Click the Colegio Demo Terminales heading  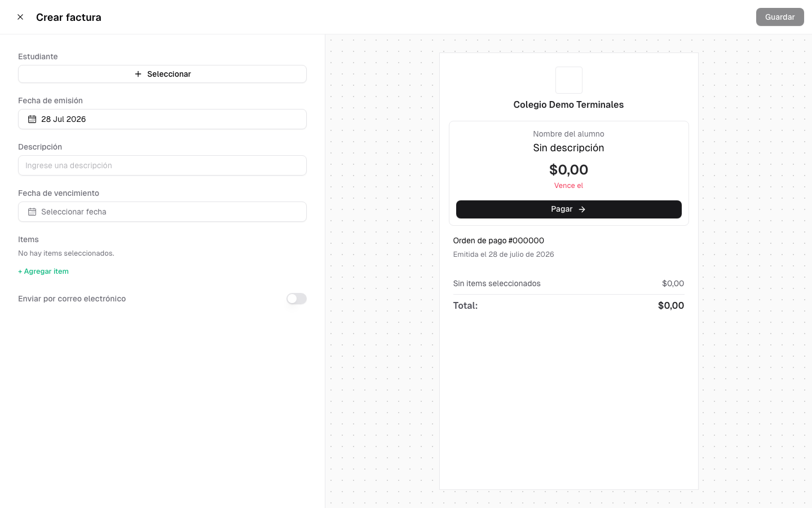click(x=568, y=104)
